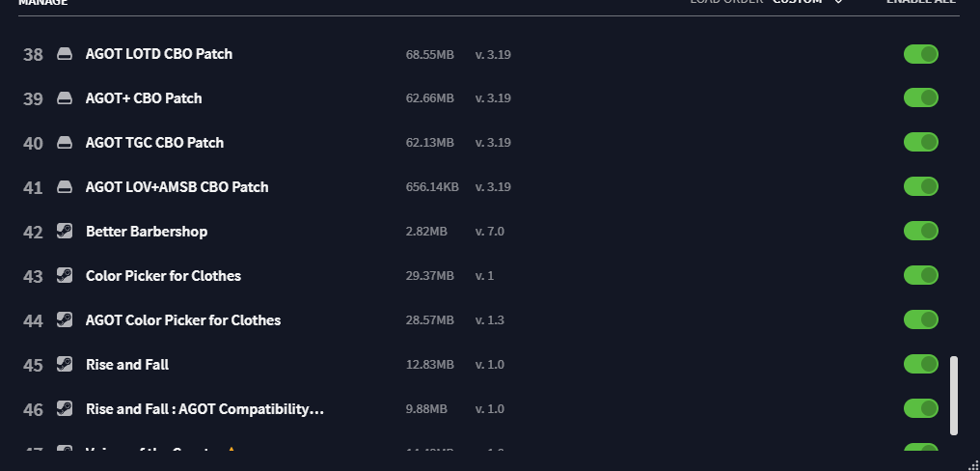Click the Steam icon next to Rise and Fall

pos(65,364)
